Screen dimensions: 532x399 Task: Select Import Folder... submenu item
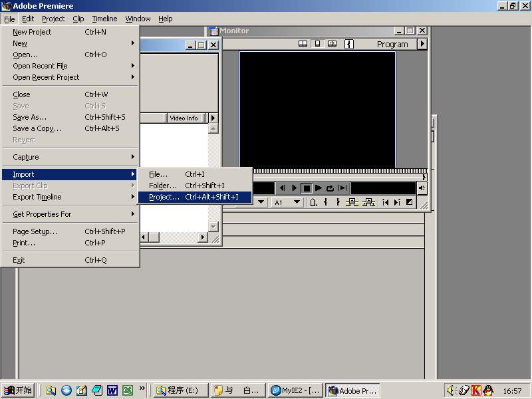pos(195,186)
